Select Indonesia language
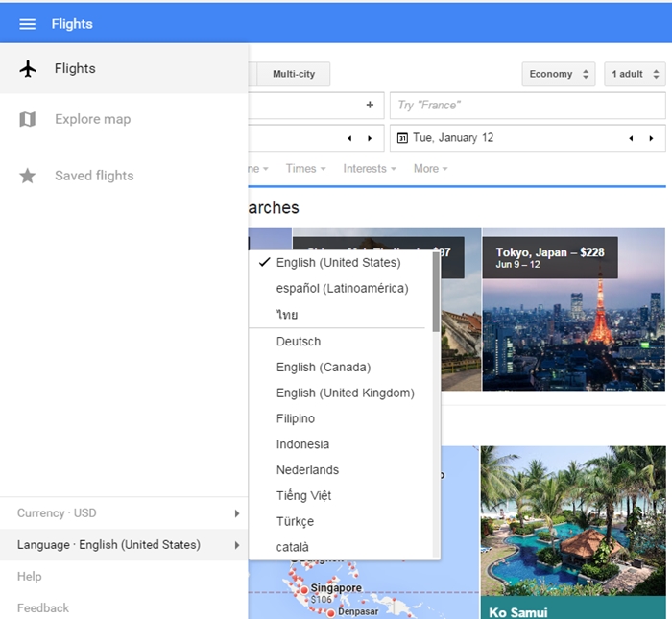Screen dimensions: 672x619 pyautogui.click(x=341, y=444)
